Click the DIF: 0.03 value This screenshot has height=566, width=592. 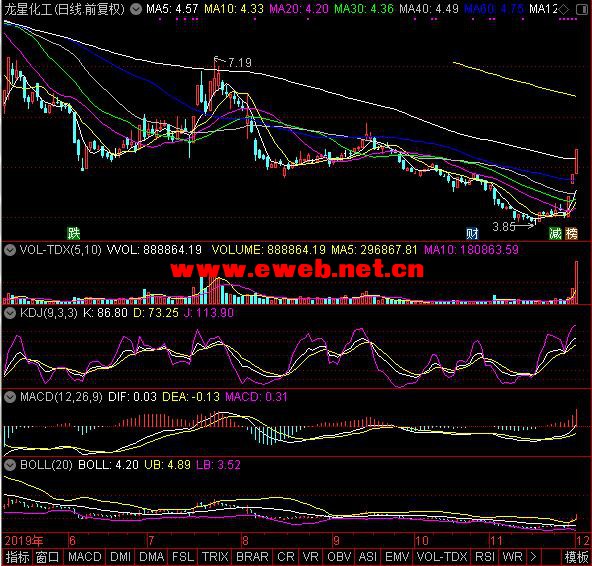[133, 396]
